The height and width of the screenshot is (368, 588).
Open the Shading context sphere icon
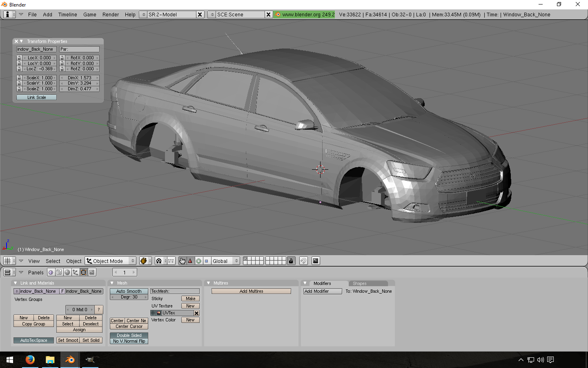click(x=67, y=272)
